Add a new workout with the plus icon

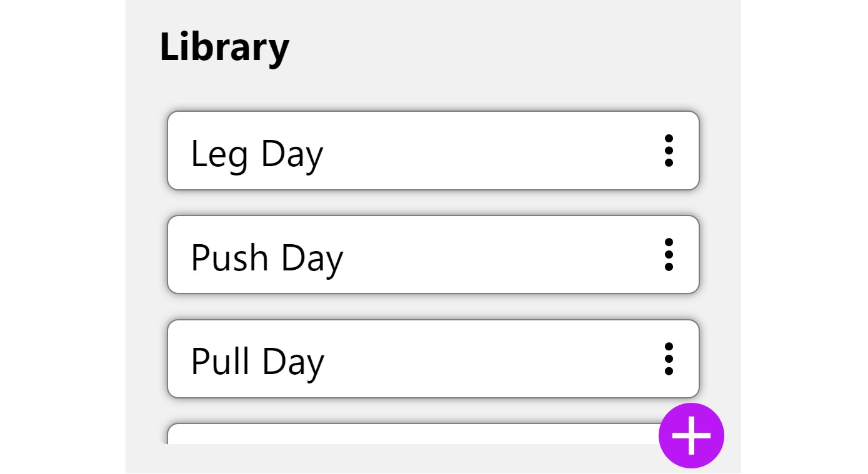691,435
